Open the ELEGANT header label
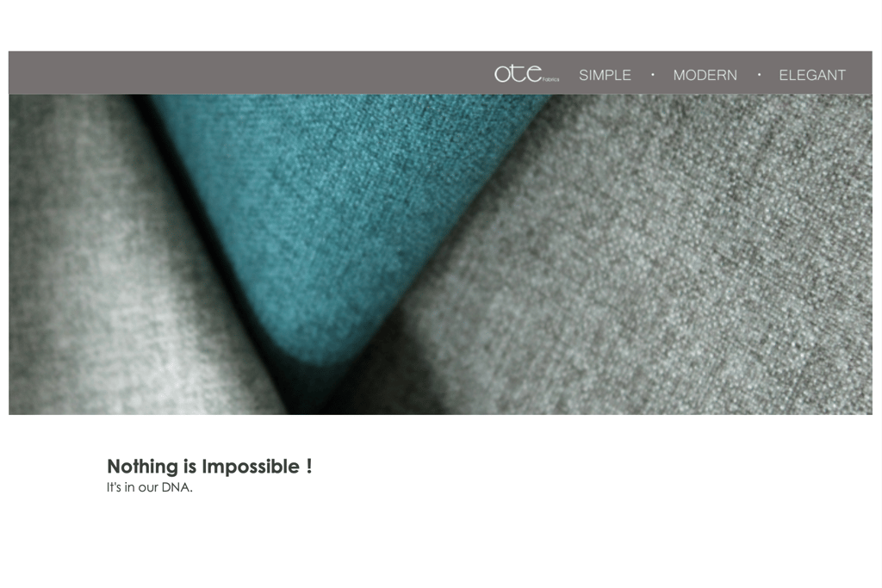 (811, 75)
